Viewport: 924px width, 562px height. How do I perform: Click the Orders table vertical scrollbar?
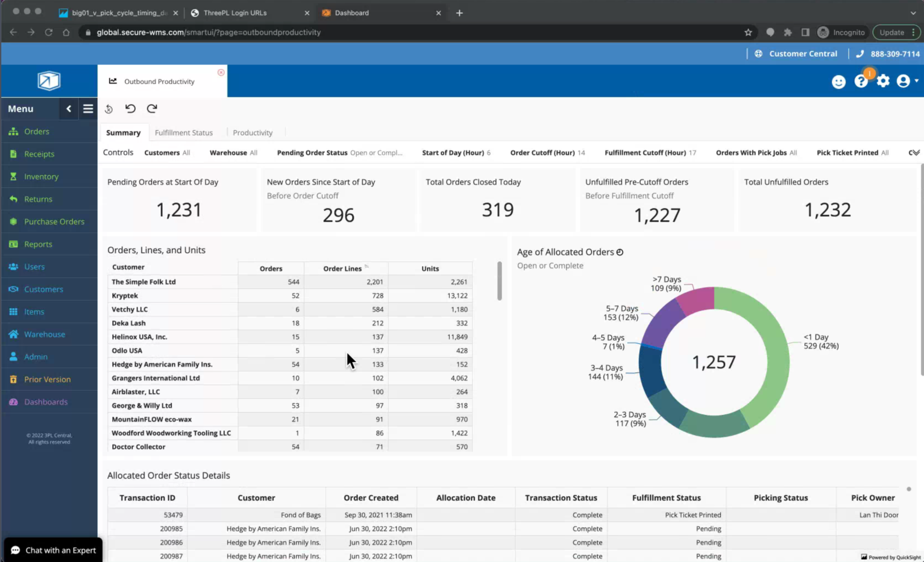click(x=499, y=281)
